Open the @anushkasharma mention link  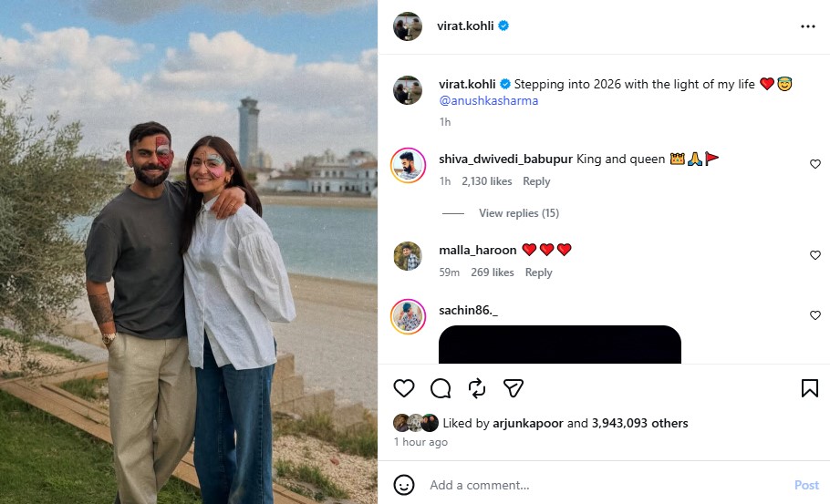click(x=488, y=101)
